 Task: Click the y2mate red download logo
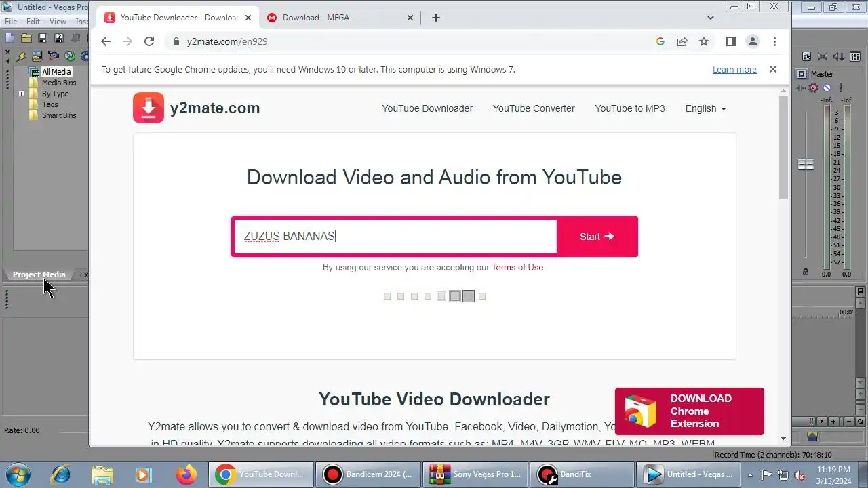click(149, 108)
